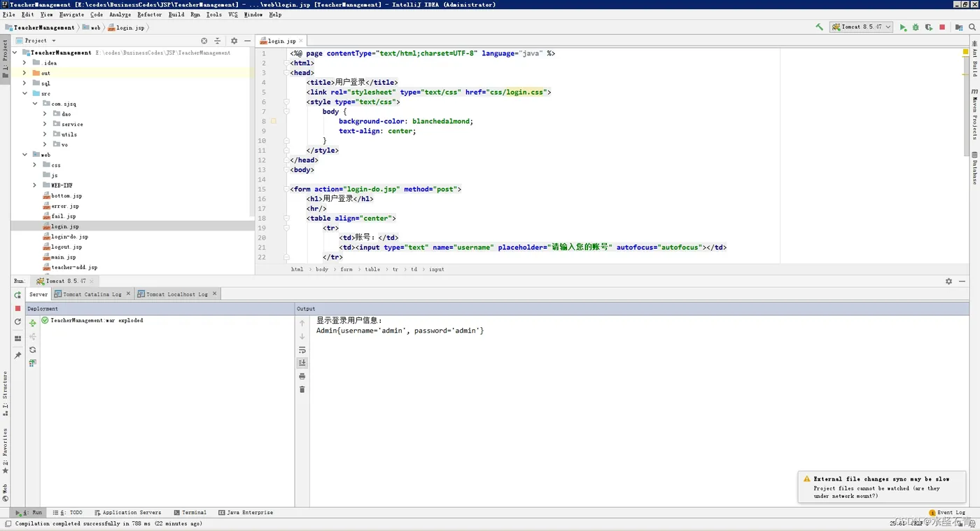Select teacher-add.jsp in the project tree
980x531 pixels.
click(x=74, y=268)
